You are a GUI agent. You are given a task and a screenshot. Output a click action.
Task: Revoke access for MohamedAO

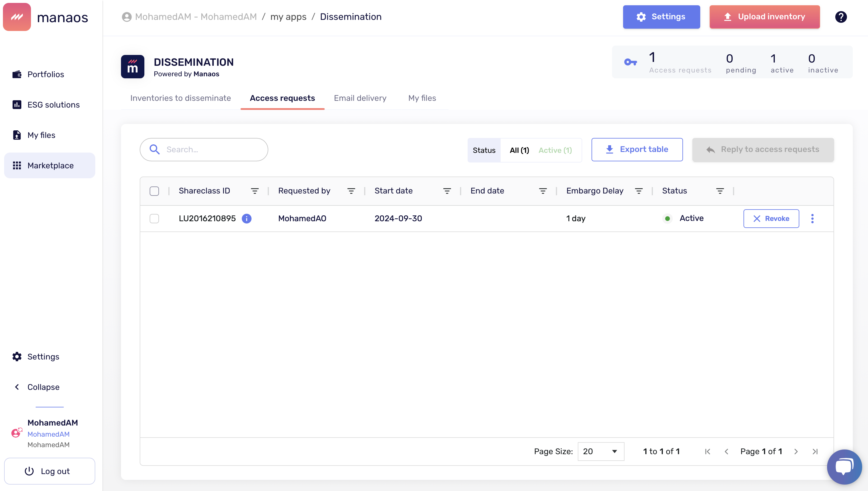point(771,219)
